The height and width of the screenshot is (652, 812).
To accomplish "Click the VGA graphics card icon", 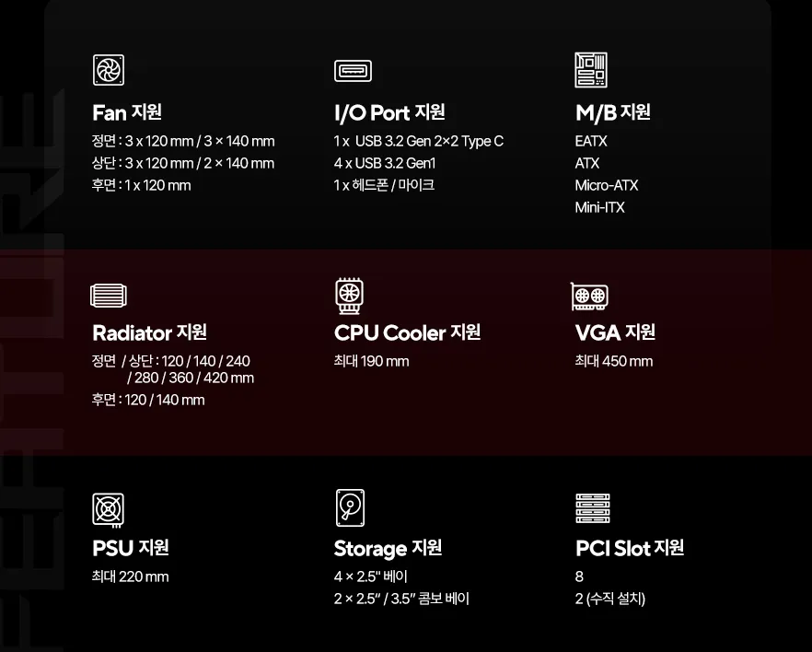I will (x=590, y=296).
